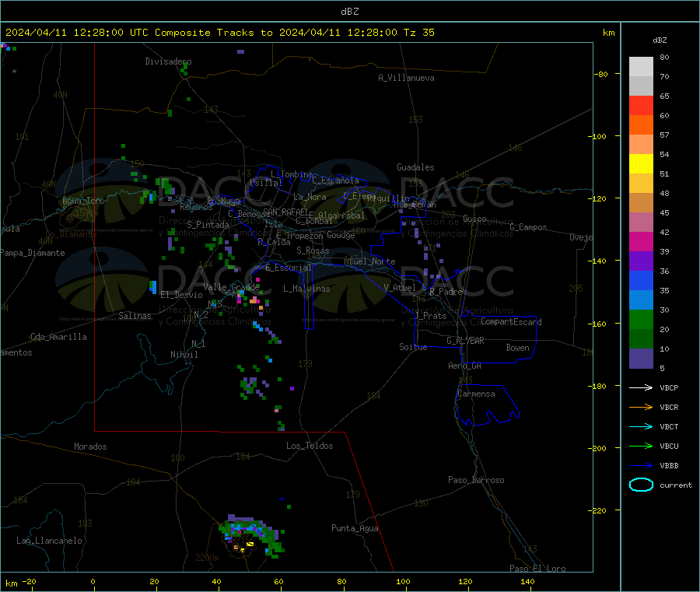Click the yellow timestamp header text
700x592 pixels.
click(x=219, y=33)
